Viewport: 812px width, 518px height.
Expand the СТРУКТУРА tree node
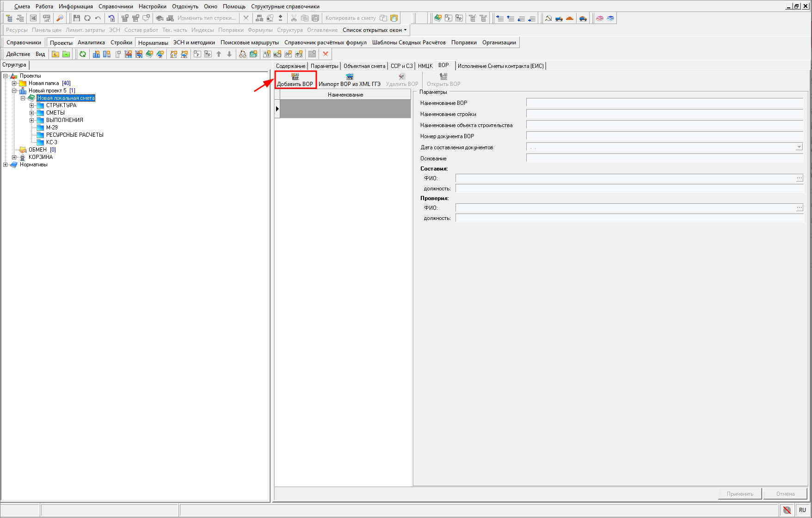click(32, 105)
